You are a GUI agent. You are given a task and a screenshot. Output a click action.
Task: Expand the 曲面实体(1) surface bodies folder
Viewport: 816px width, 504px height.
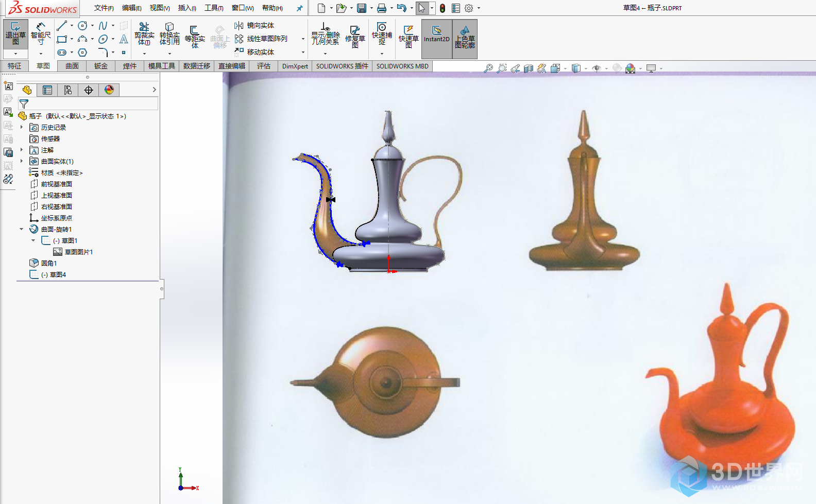tap(22, 161)
